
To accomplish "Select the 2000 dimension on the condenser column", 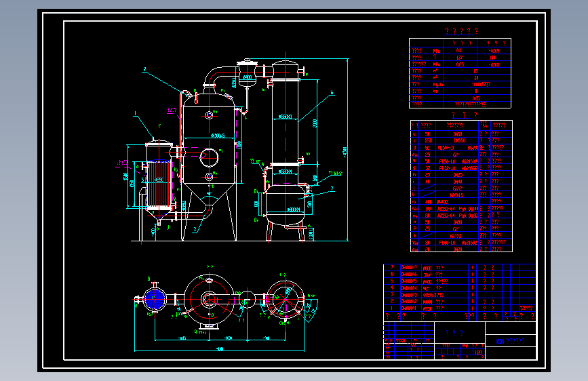I will [x=315, y=123].
